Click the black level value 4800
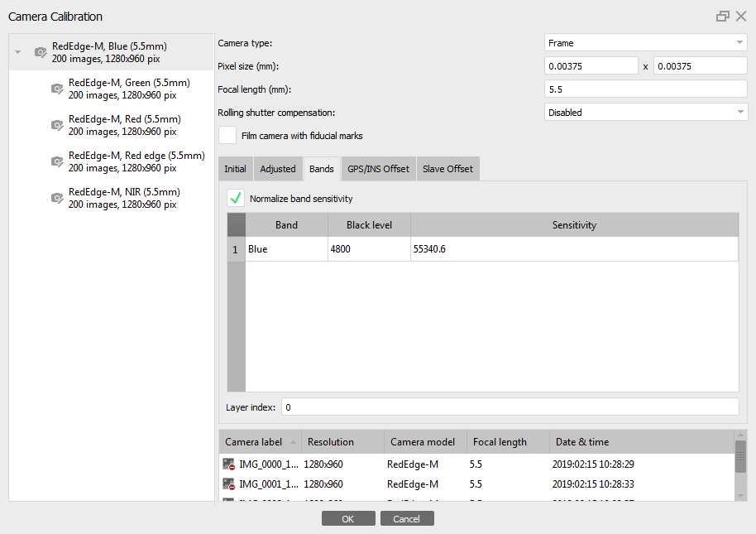Image resolution: width=756 pixels, height=534 pixels. 369,249
